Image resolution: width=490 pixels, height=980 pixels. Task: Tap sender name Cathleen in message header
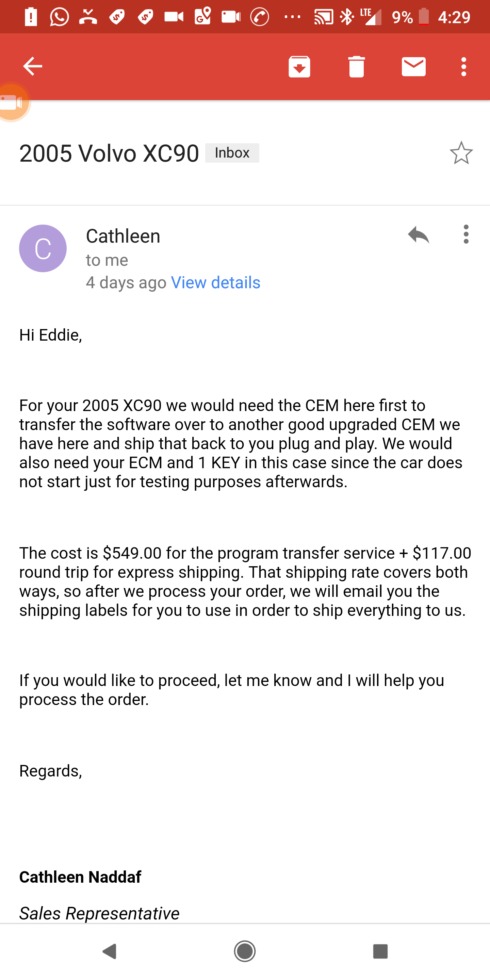click(123, 236)
